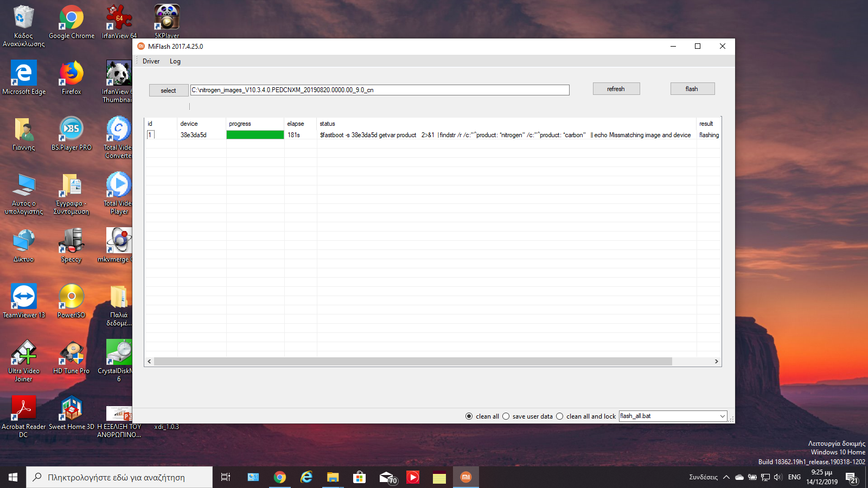
Task: Click the left arrow of the device list scrollbar
Action: click(x=149, y=361)
